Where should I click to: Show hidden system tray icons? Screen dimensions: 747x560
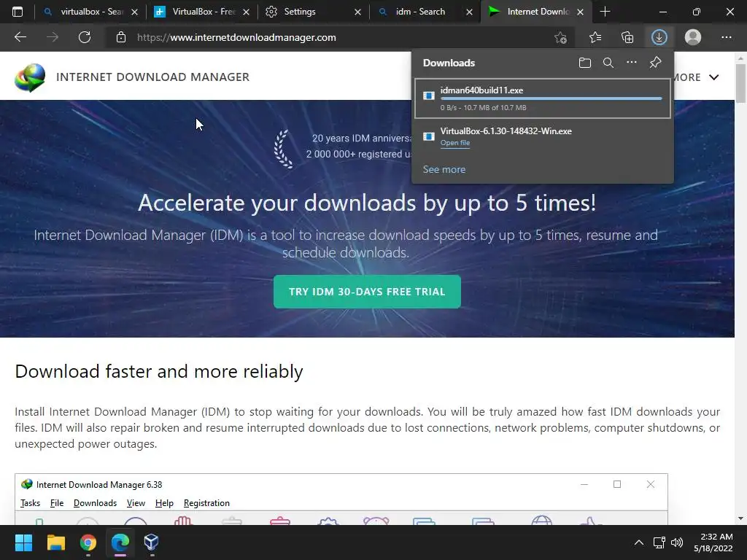(x=639, y=542)
